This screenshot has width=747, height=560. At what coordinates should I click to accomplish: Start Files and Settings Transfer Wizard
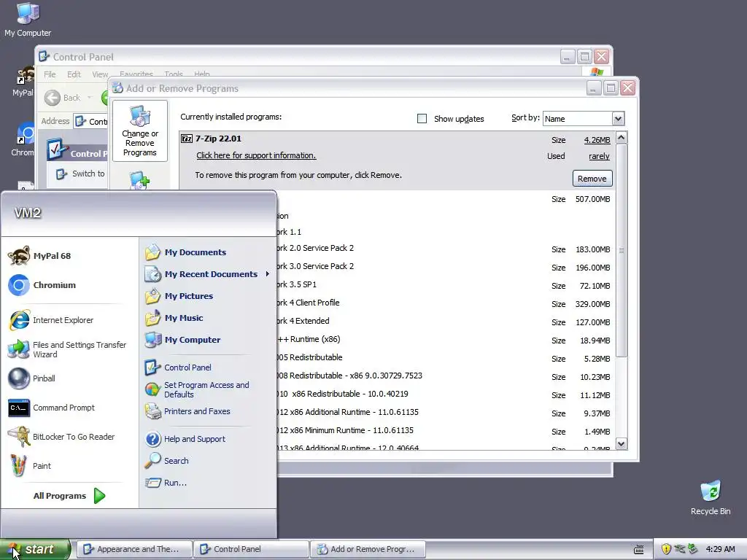pyautogui.click(x=68, y=349)
